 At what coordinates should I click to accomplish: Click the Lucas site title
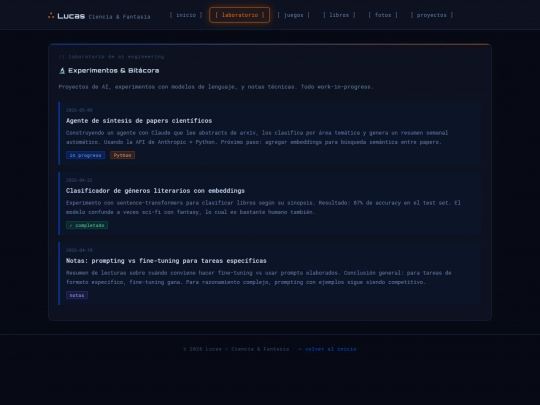pos(71,16)
